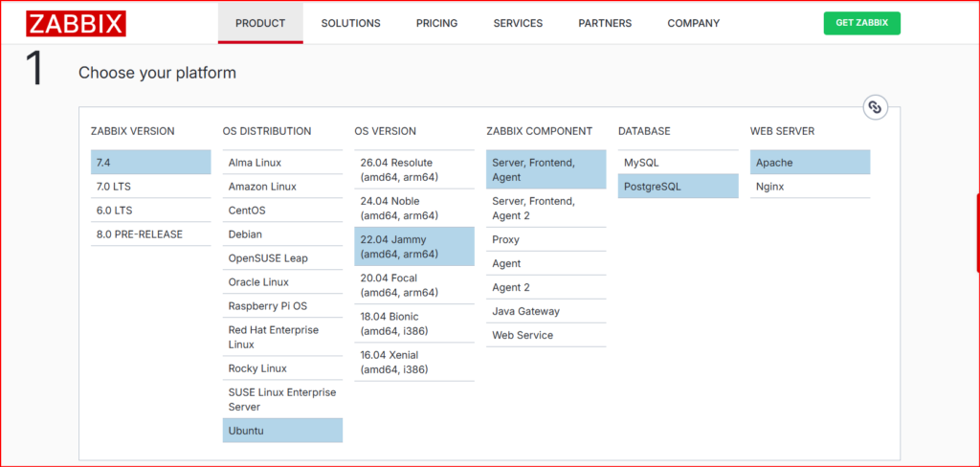980x467 pixels.
Task: Select Zabbix version 6.0 LTS
Action: pyautogui.click(x=150, y=211)
